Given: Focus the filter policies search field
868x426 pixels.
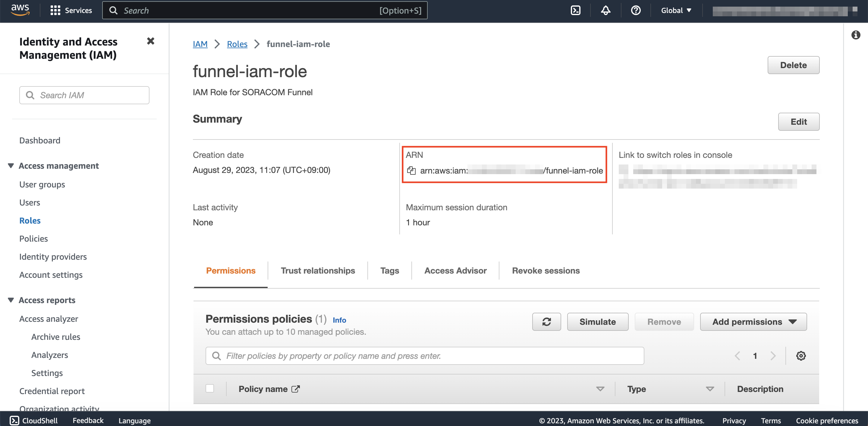Looking at the screenshot, I should [425, 356].
